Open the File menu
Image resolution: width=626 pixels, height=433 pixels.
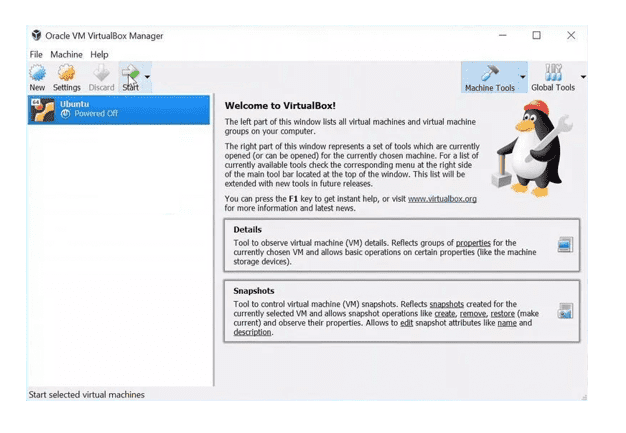tap(36, 54)
